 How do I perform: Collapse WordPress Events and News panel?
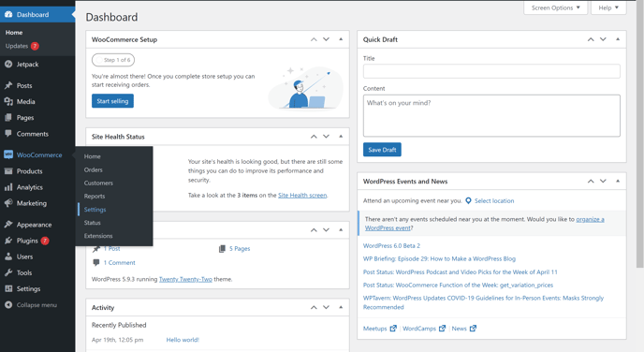click(x=617, y=181)
